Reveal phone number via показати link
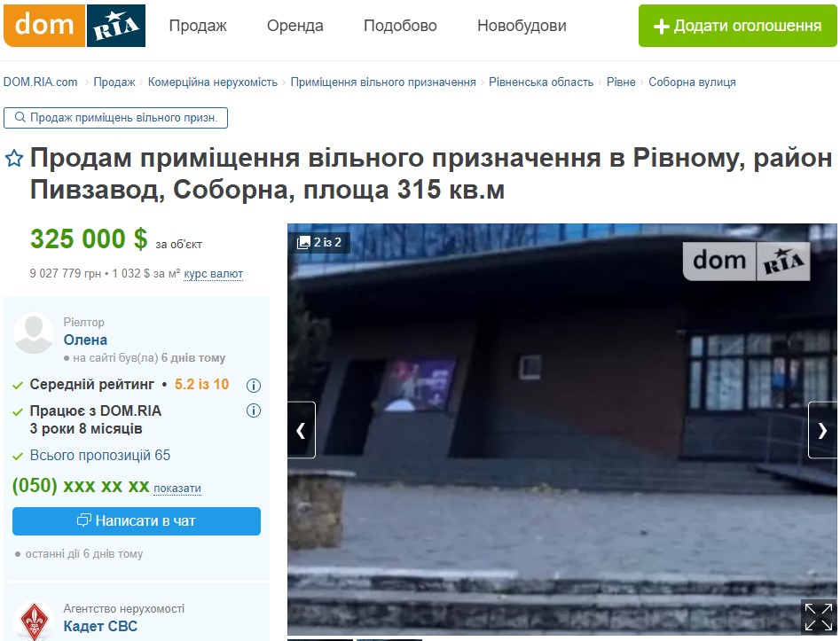 coord(177,489)
